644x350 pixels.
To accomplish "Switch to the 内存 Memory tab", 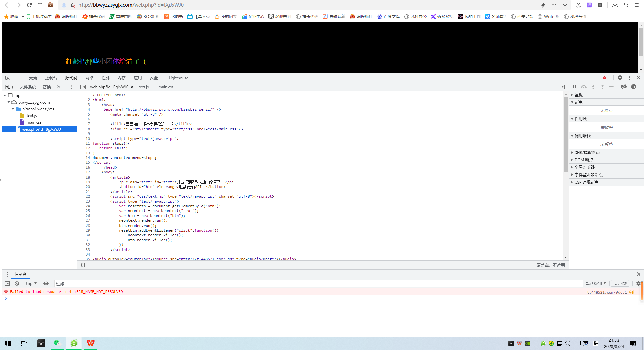I will point(121,78).
